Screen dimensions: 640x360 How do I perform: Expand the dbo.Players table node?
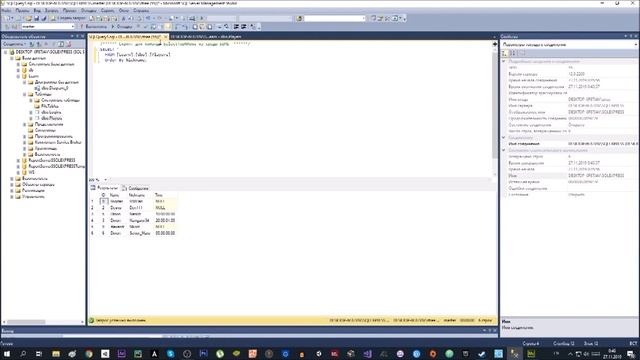point(31,118)
